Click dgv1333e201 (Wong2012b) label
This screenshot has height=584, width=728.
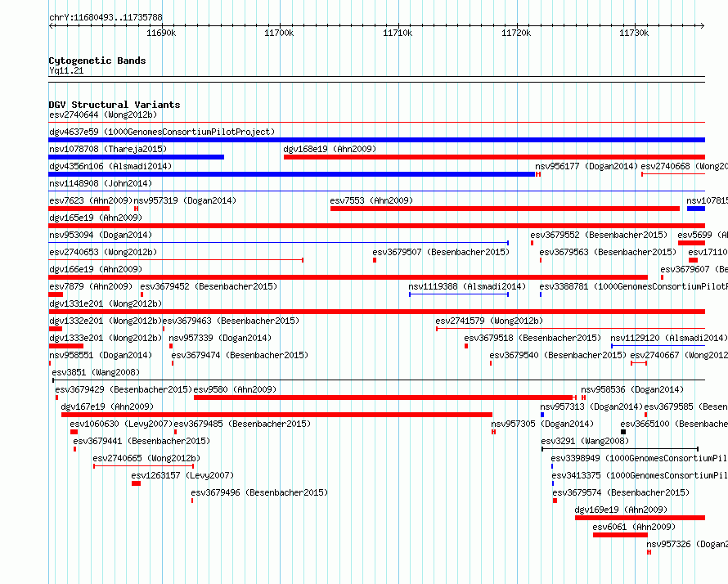[106, 338]
